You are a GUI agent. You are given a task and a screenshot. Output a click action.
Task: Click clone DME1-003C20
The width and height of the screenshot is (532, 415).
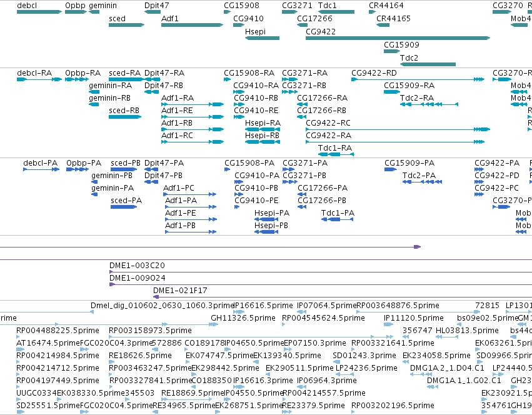(321, 272)
